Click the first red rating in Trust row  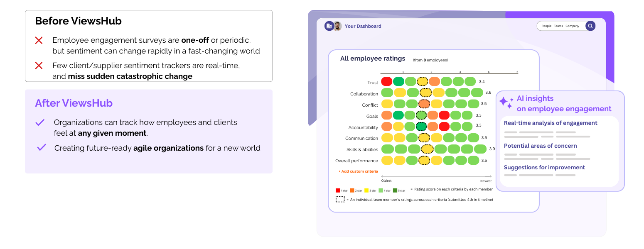click(x=387, y=81)
